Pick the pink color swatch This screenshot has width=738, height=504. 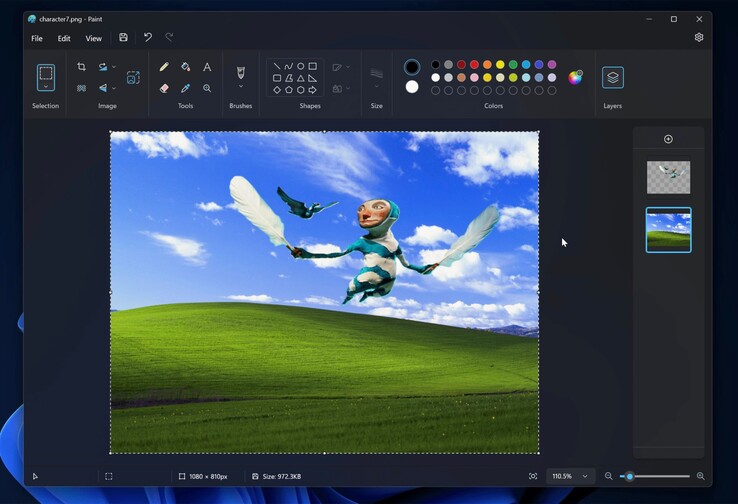474,77
